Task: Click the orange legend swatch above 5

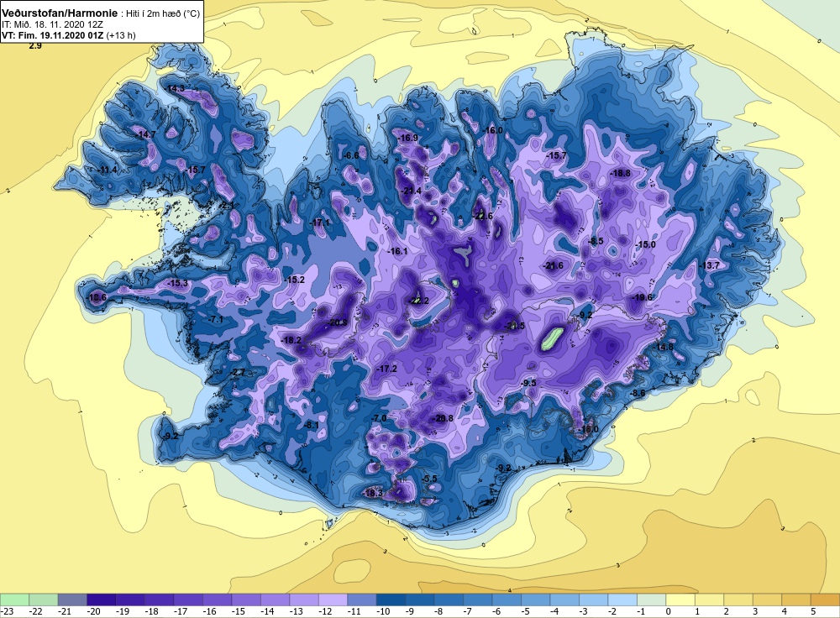Action: click(x=825, y=600)
